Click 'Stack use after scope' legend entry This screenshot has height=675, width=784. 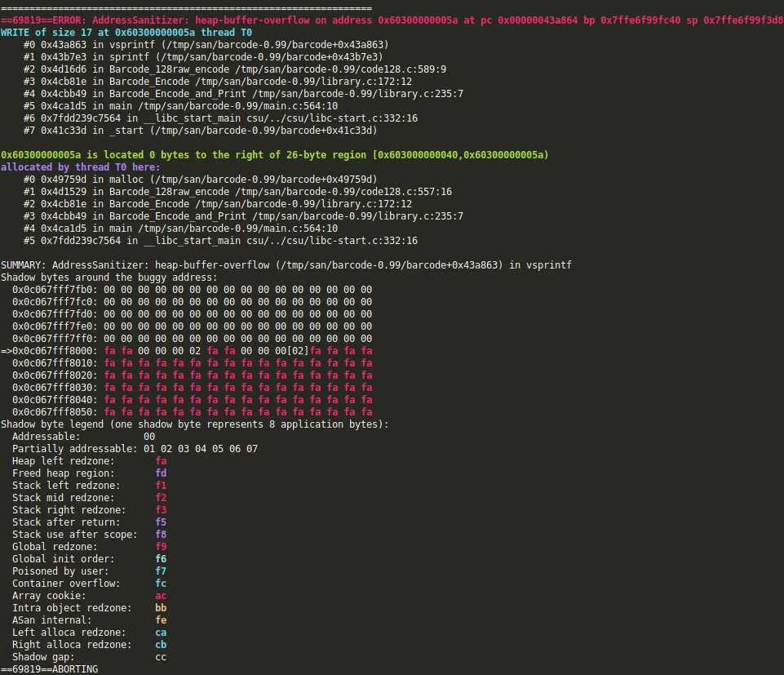pos(89,535)
